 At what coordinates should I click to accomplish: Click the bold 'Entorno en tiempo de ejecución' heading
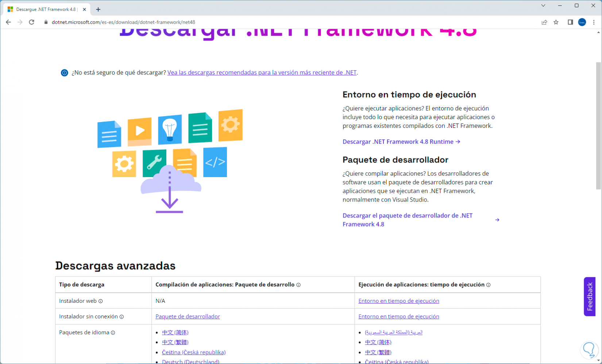(409, 95)
